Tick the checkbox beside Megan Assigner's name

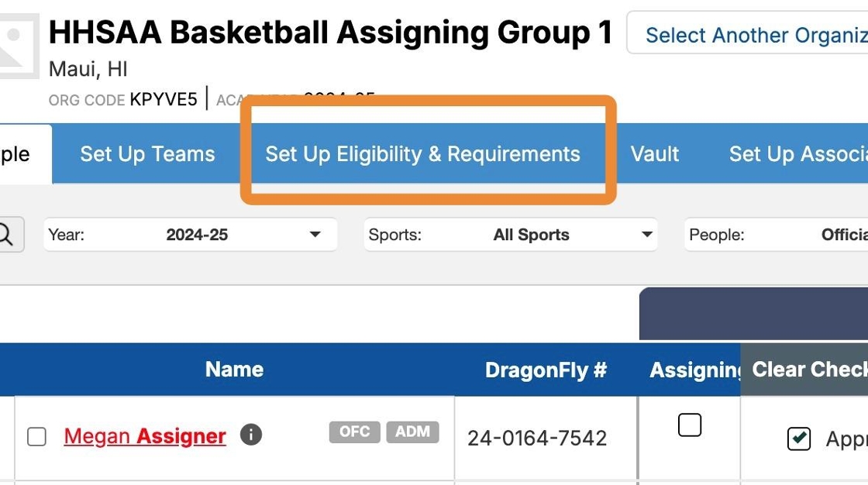tap(36, 437)
